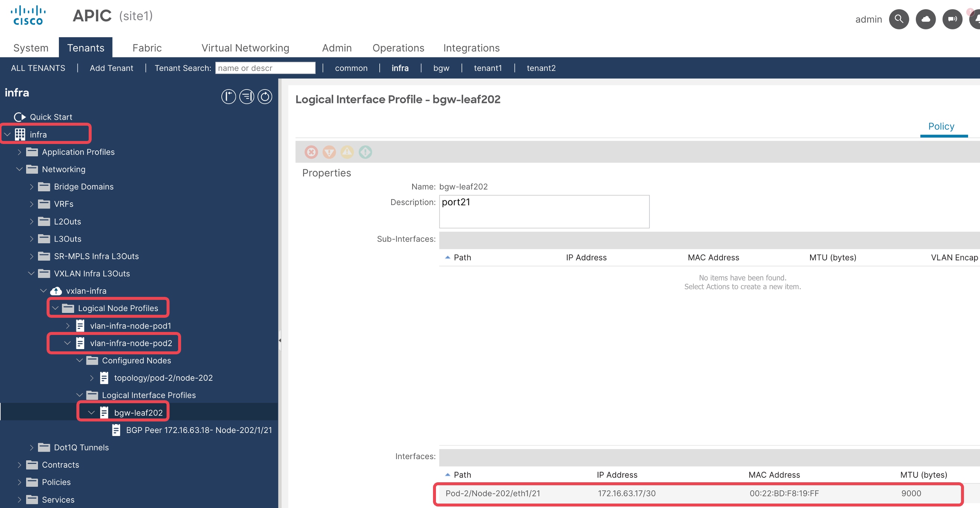980x508 pixels.
Task: Open the Operations tab
Action: point(398,48)
